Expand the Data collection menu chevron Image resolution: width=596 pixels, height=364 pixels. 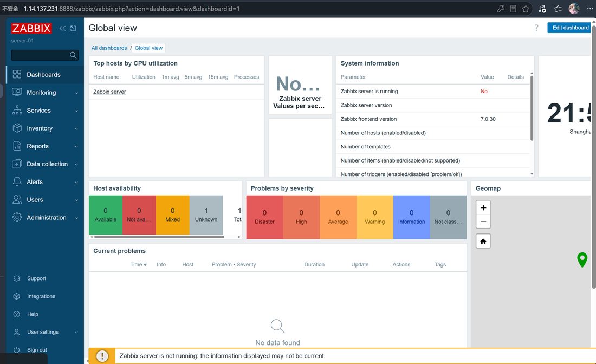point(76,164)
